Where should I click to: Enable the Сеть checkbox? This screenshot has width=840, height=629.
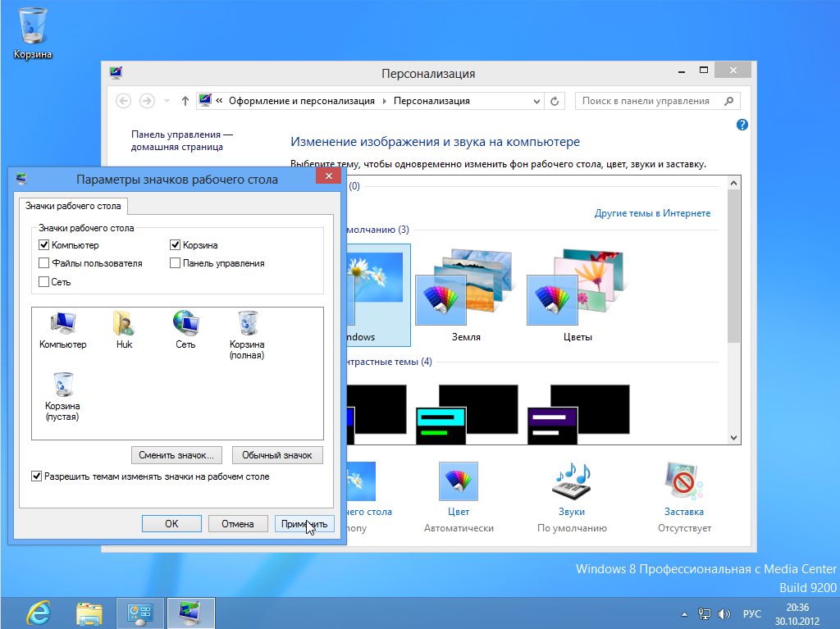pyautogui.click(x=44, y=281)
